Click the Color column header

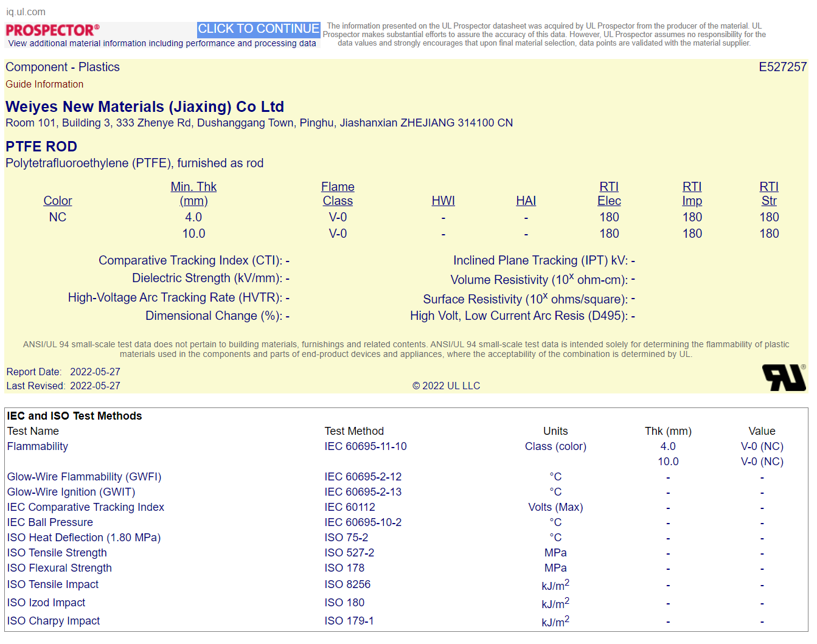point(58,201)
